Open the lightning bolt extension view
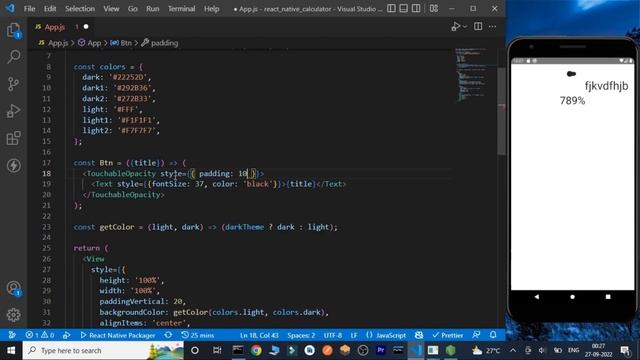 point(13,165)
